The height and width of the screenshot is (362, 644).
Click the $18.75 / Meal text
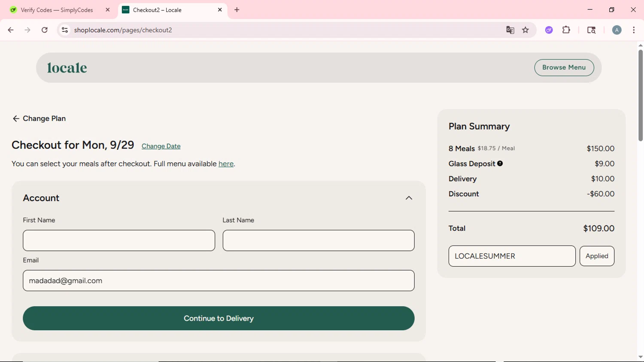tap(496, 148)
